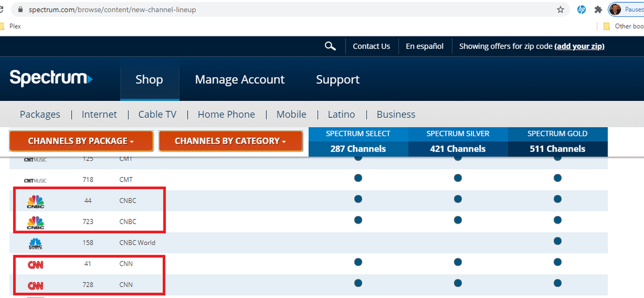Open the Shop tab
This screenshot has height=298, width=644.
coord(149,79)
